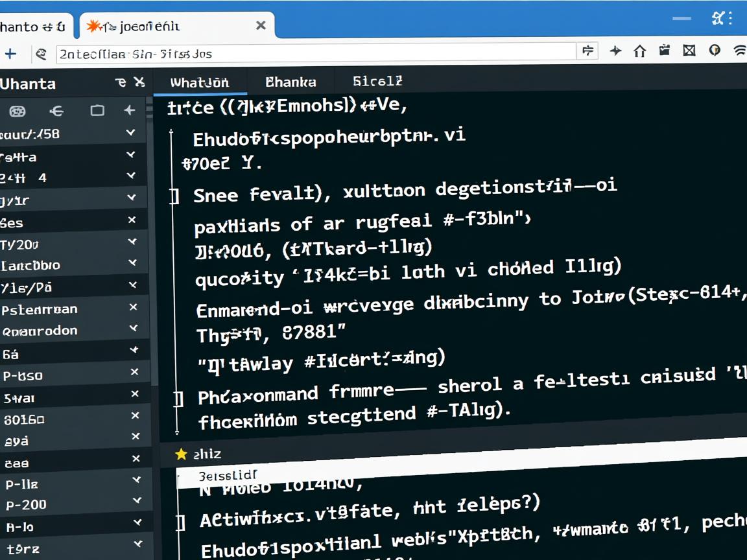Image resolution: width=747 pixels, height=560 pixels.
Task: Click the scissors icon near the window controls
Action: click(718, 18)
